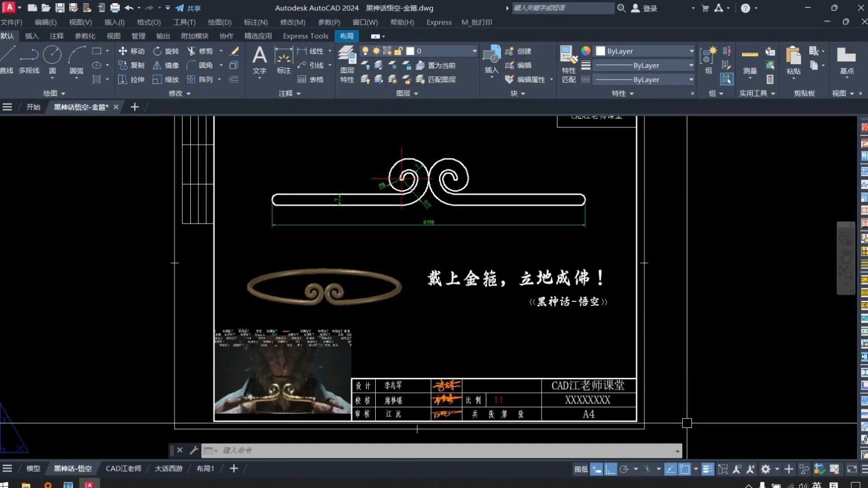Open the 标注(N) menu

click(256, 22)
